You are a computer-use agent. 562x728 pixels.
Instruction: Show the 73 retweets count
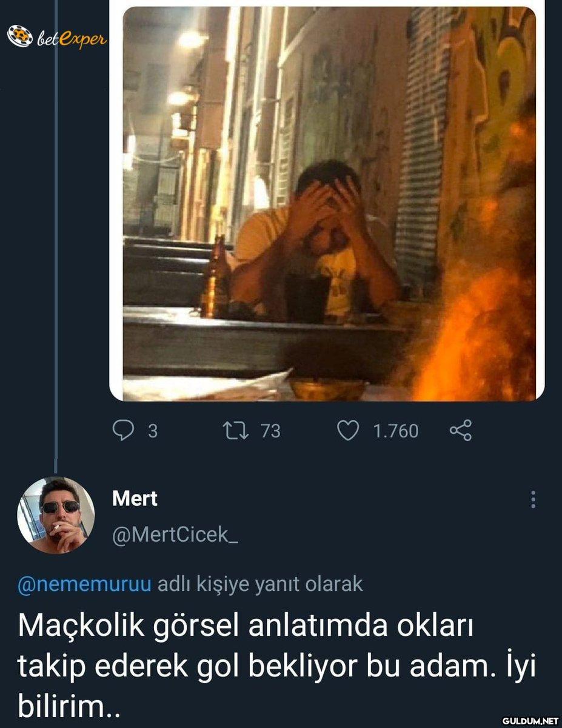click(x=270, y=431)
